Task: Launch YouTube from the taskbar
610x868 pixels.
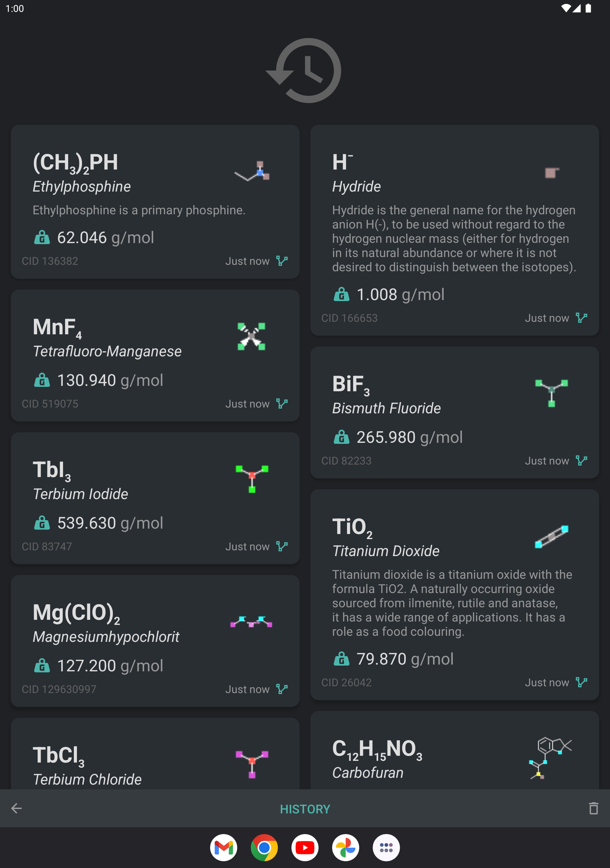Action: pyautogui.click(x=305, y=848)
